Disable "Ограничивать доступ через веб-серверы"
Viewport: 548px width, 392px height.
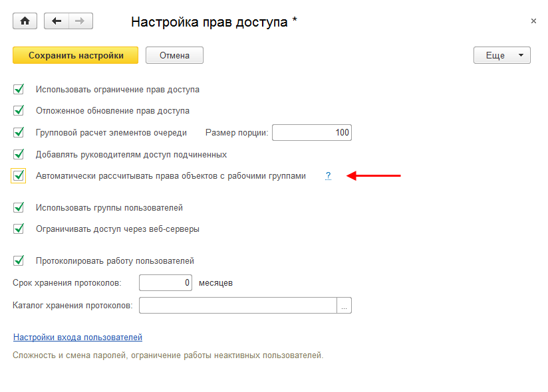pyautogui.click(x=19, y=229)
